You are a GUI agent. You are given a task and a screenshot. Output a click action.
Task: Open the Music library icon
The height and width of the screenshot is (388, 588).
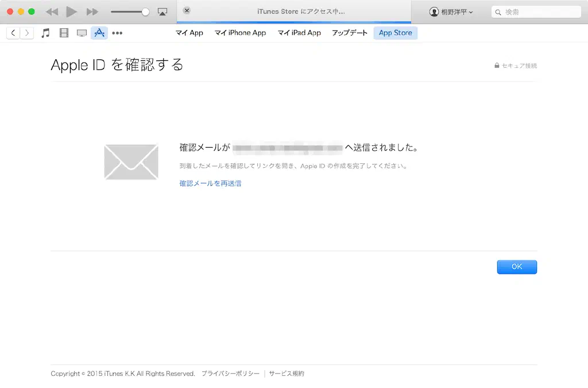click(45, 33)
